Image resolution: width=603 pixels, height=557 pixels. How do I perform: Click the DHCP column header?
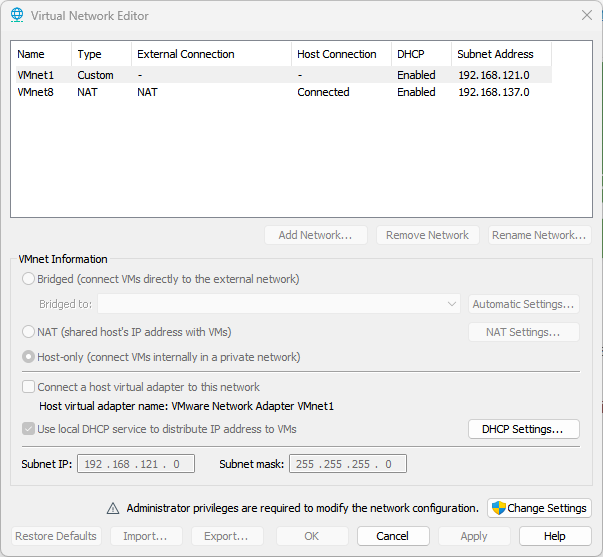(x=421, y=54)
